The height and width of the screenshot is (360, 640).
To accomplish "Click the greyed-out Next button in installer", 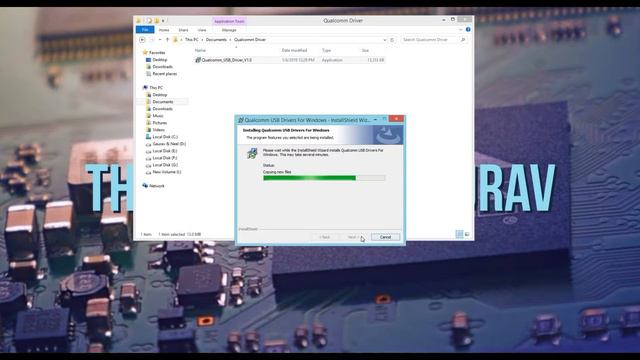I will coord(352,237).
